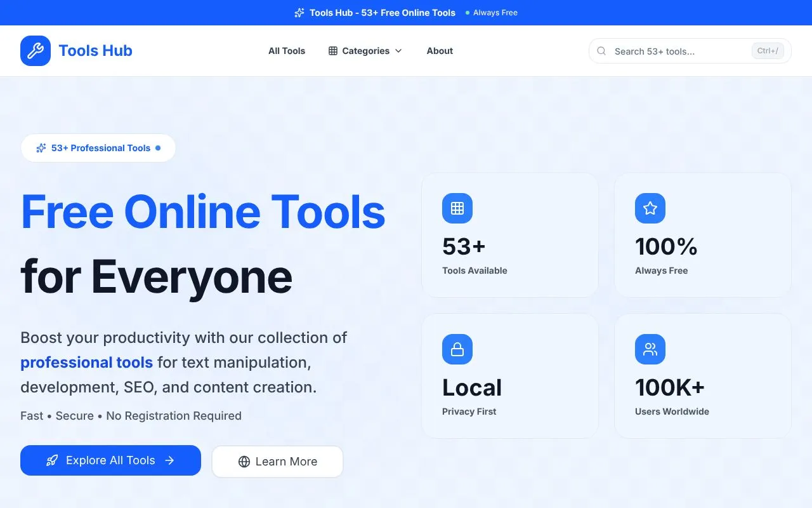Click the for Everyone heading
812x508 pixels.
tap(156, 277)
